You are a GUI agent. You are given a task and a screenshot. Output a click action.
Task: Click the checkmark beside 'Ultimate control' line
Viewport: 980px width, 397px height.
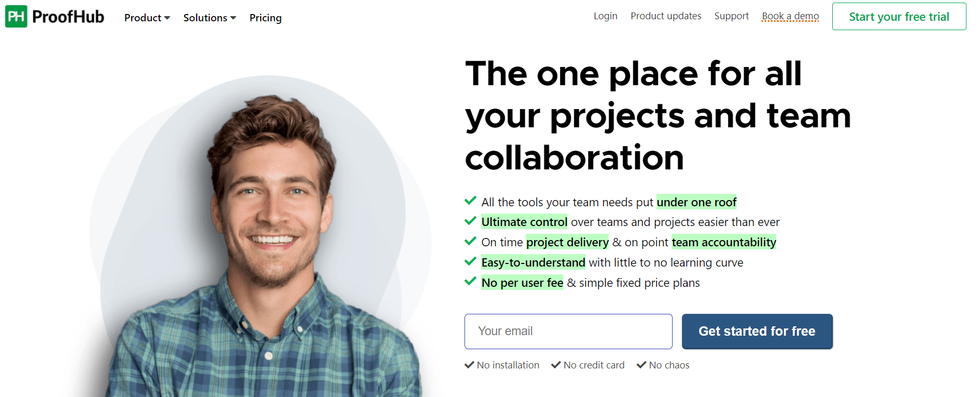pyautogui.click(x=470, y=221)
